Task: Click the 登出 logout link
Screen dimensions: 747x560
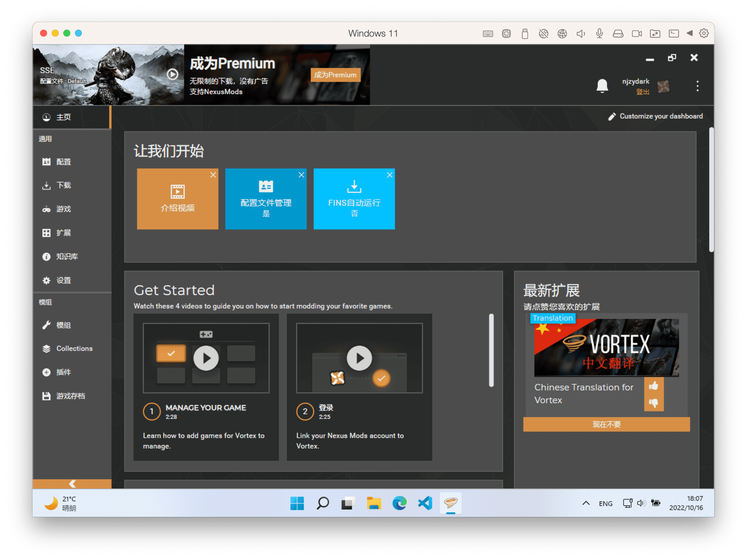Action: pos(642,92)
